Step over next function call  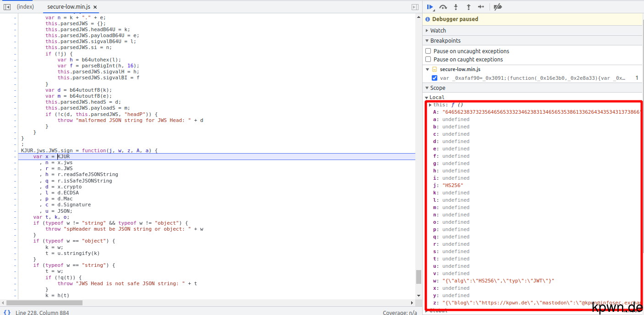(443, 6)
